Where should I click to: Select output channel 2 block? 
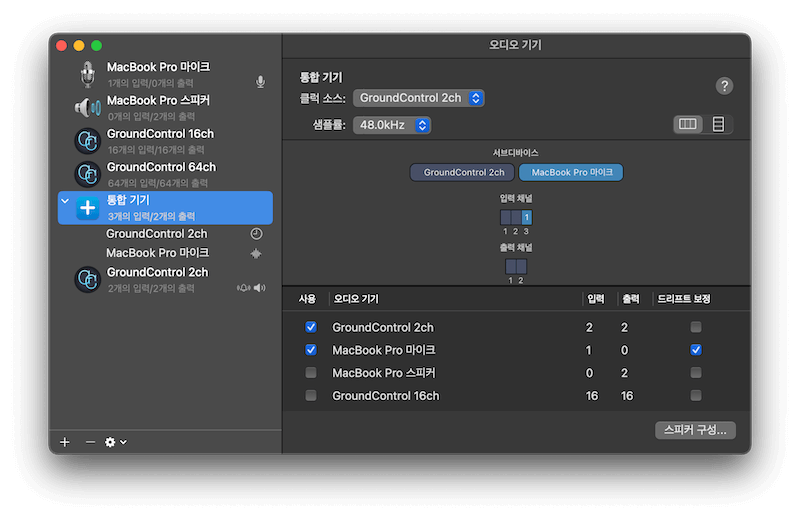tap(521, 266)
